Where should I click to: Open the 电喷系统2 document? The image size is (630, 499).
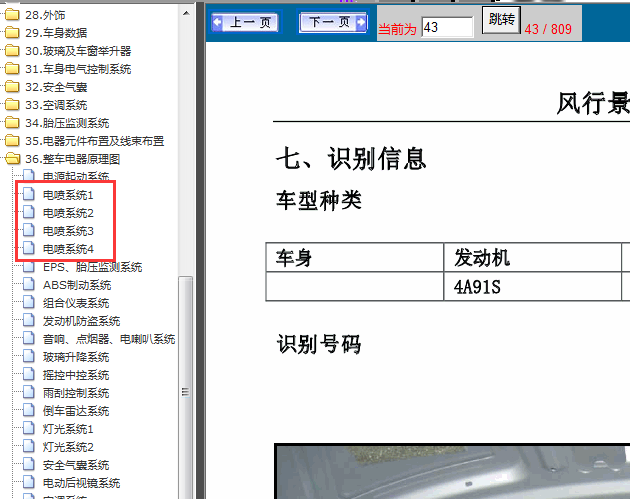68,213
